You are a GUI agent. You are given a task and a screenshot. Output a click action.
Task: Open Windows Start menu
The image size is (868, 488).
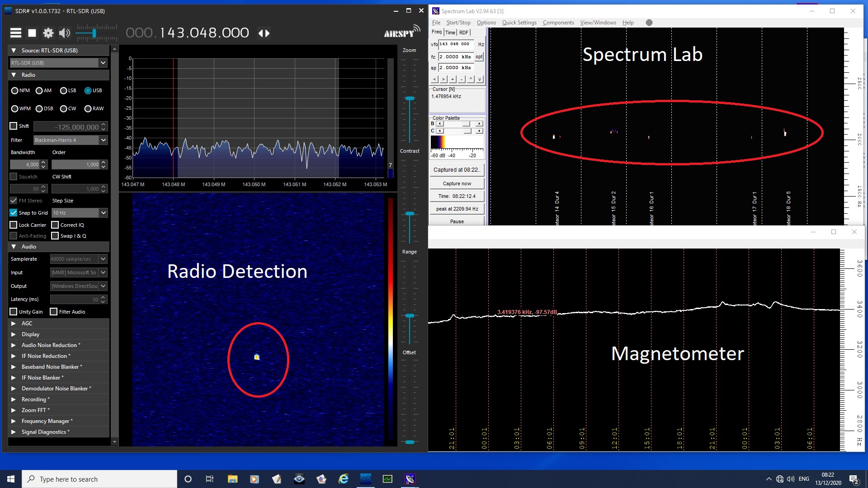coord(11,479)
